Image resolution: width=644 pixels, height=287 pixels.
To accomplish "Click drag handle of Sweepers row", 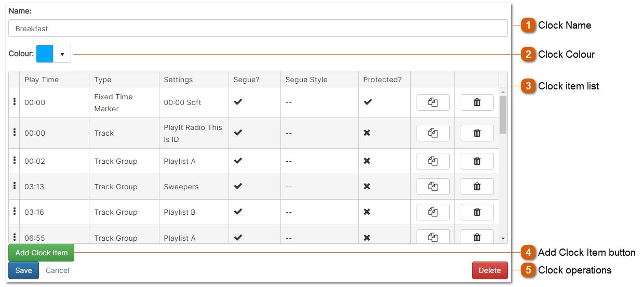I will point(14,186).
